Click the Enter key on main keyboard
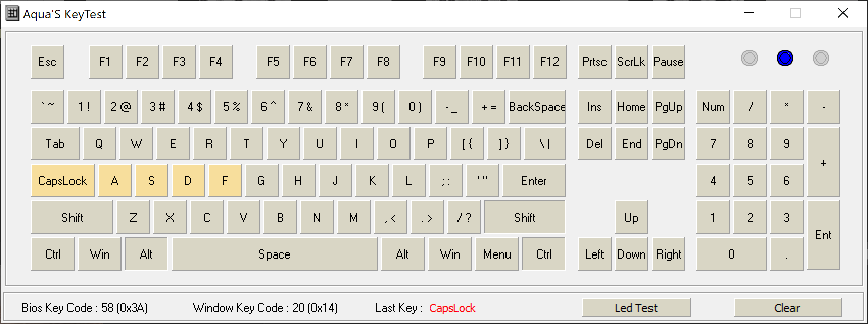 [x=534, y=180]
